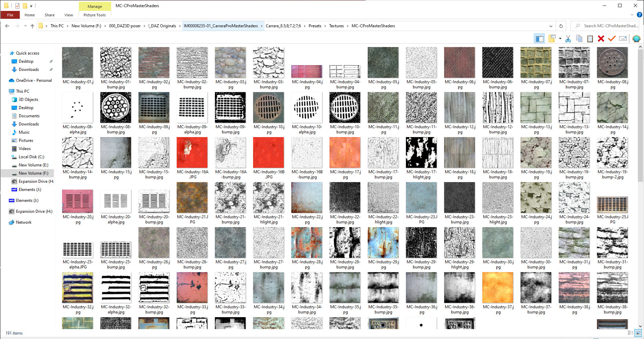Open the Picture Tools tab

(94, 15)
